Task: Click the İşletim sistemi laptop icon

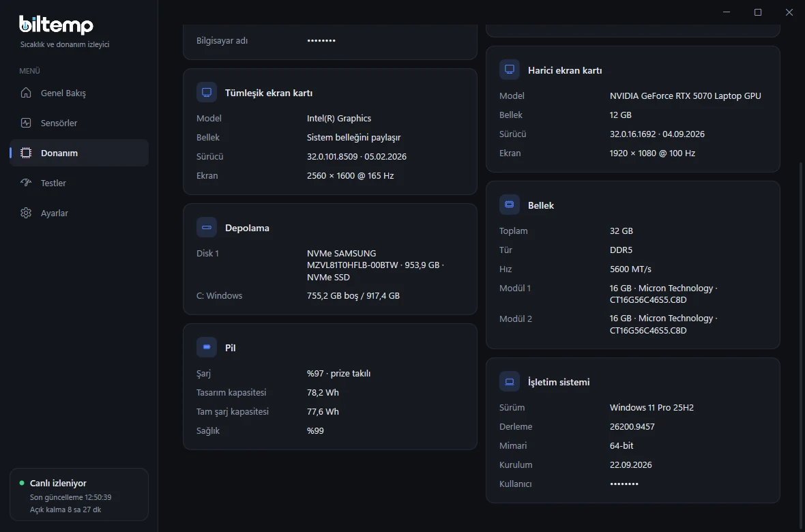Action: 510,381
